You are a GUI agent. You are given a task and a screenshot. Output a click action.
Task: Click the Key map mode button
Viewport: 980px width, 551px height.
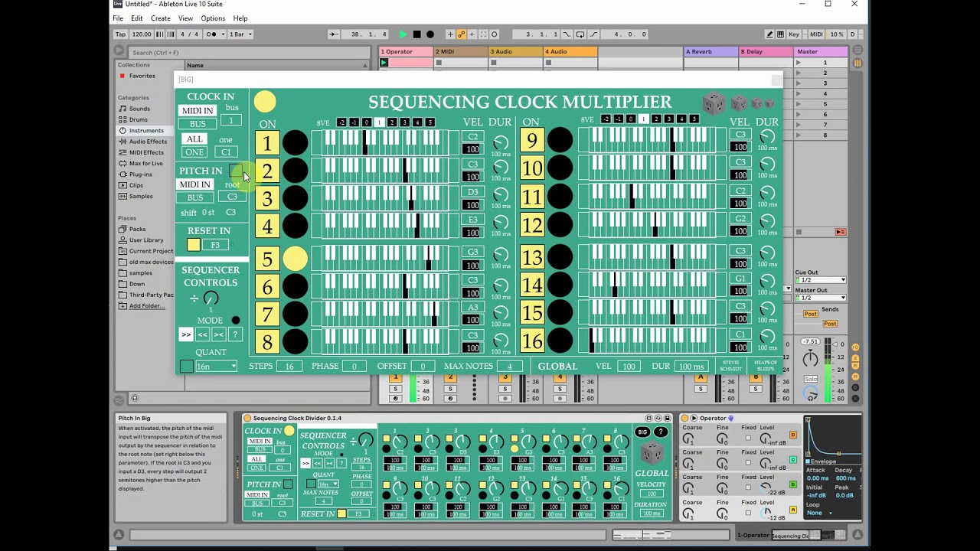click(794, 34)
